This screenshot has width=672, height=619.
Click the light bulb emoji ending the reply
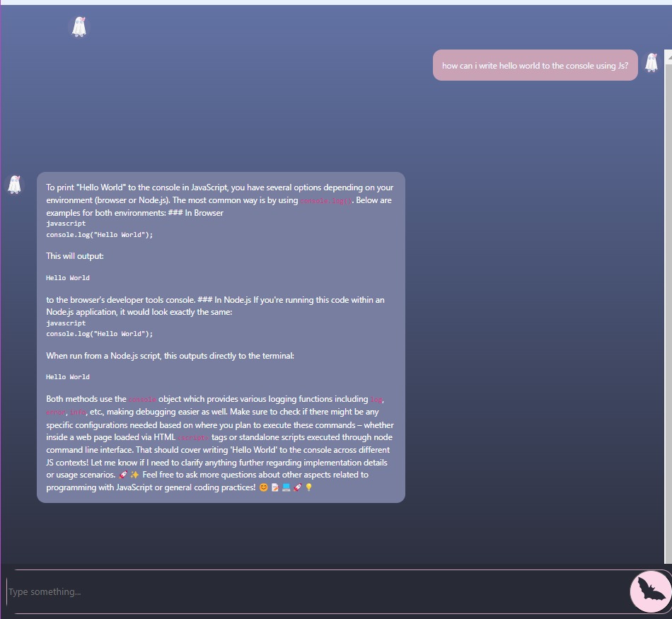[x=308, y=487]
